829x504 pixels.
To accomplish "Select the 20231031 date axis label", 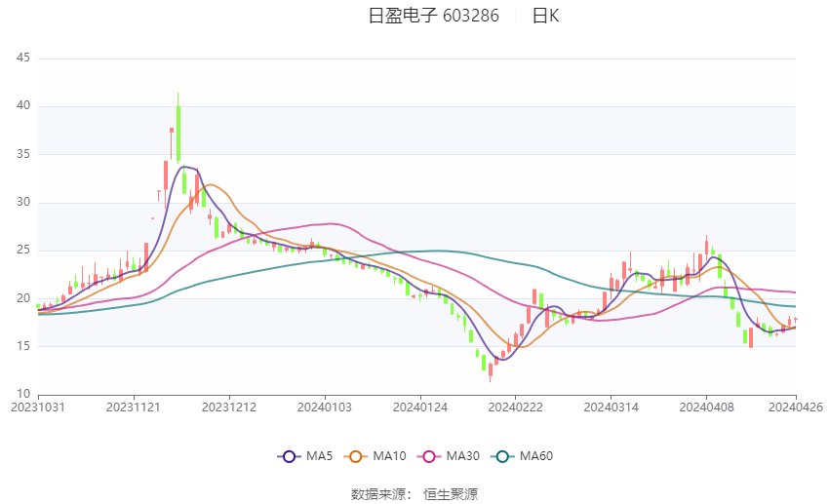I will point(38,407).
